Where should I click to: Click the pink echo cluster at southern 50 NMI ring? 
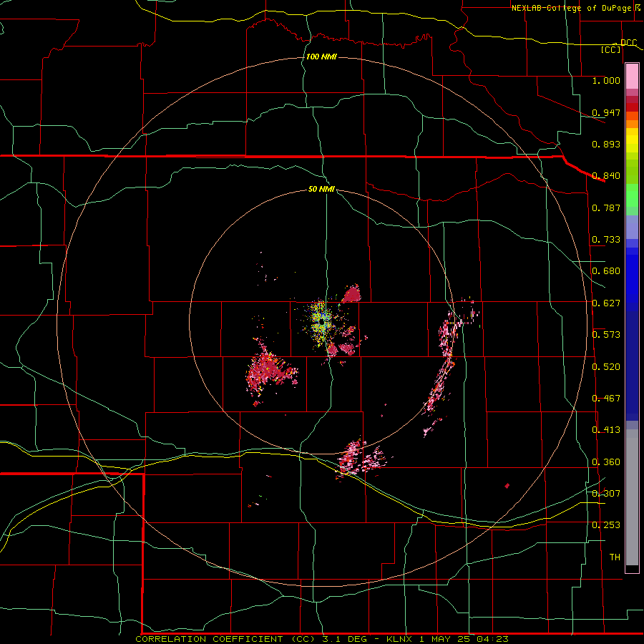pyautogui.click(x=360, y=459)
